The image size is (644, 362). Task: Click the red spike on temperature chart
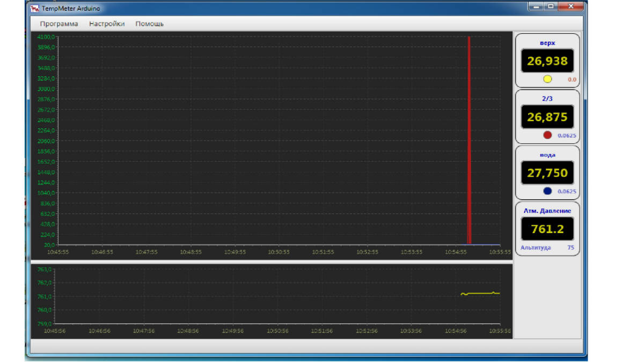pos(469,140)
